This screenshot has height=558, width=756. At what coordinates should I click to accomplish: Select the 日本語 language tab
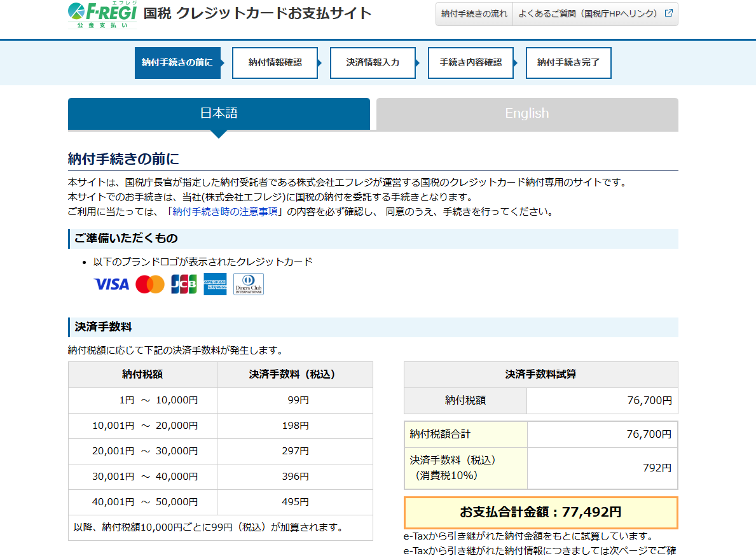(x=219, y=113)
